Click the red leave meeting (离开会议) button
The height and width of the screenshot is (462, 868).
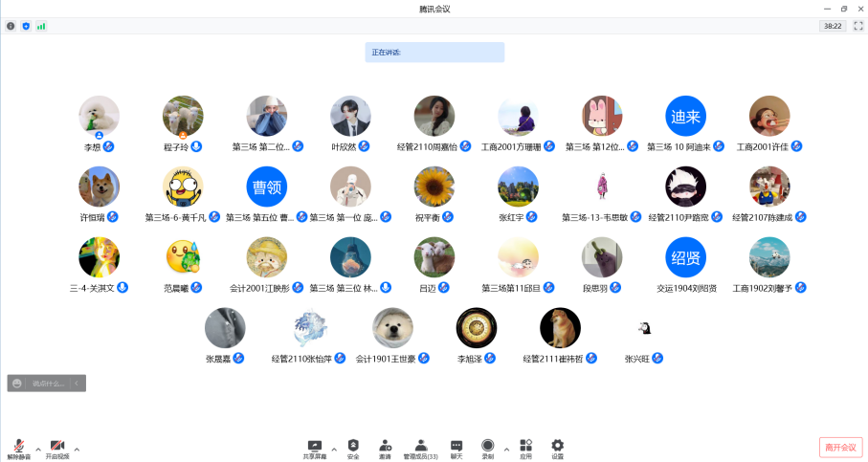click(x=840, y=447)
